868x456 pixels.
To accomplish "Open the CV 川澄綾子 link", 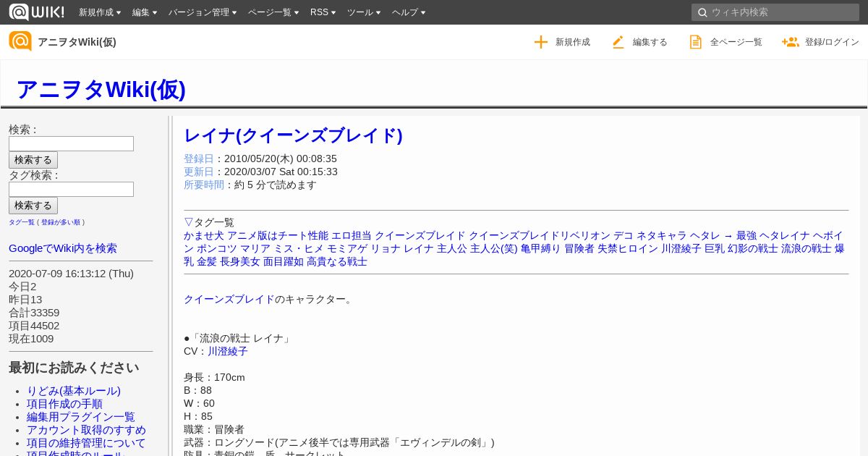I will coord(228,351).
